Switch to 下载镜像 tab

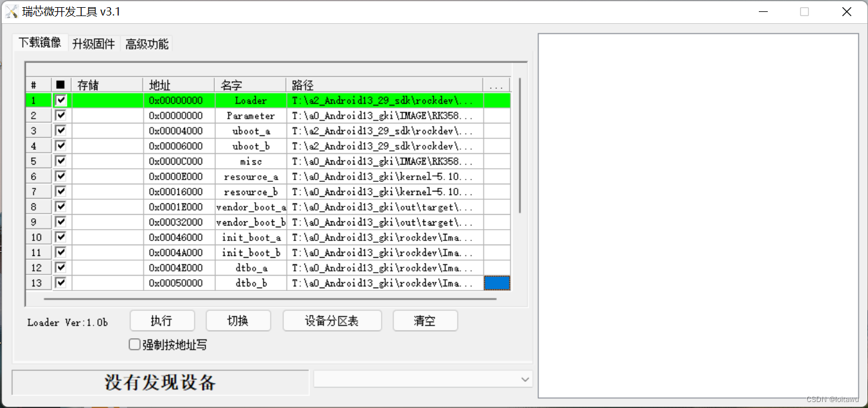(x=40, y=43)
